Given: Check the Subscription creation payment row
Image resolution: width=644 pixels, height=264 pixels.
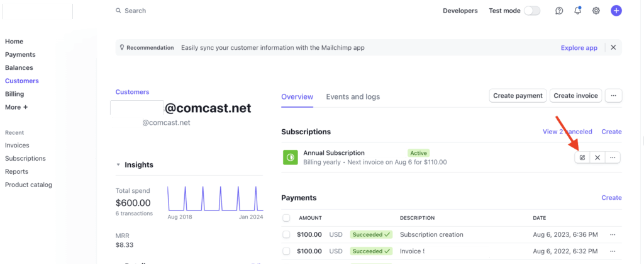Looking at the screenshot, I should [x=287, y=234].
